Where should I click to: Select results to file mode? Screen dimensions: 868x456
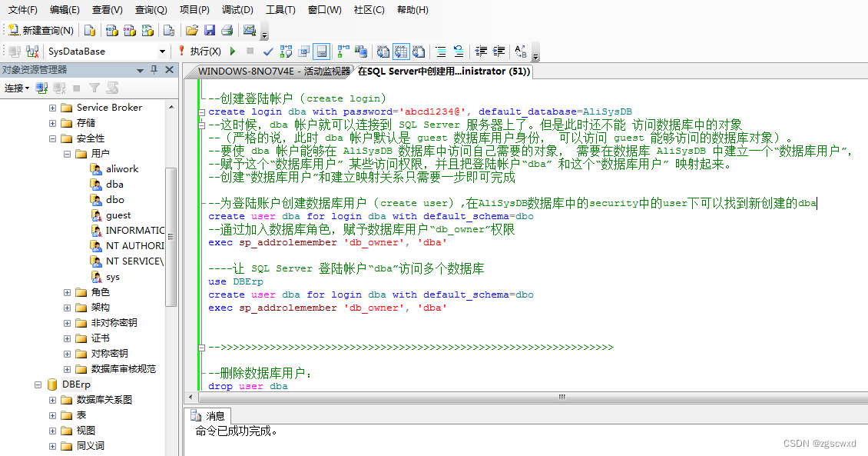pyautogui.click(x=419, y=52)
